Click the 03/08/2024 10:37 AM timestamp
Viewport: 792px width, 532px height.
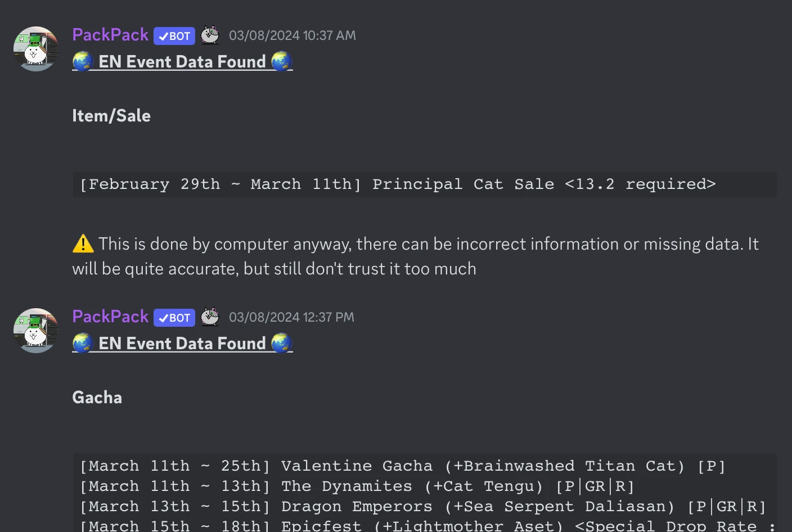pyautogui.click(x=292, y=35)
